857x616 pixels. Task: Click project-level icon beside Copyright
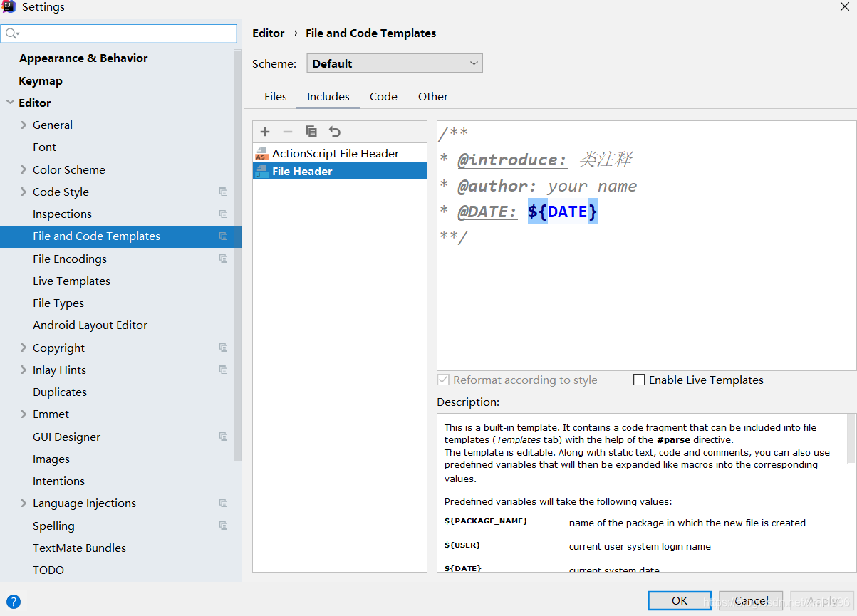click(224, 348)
